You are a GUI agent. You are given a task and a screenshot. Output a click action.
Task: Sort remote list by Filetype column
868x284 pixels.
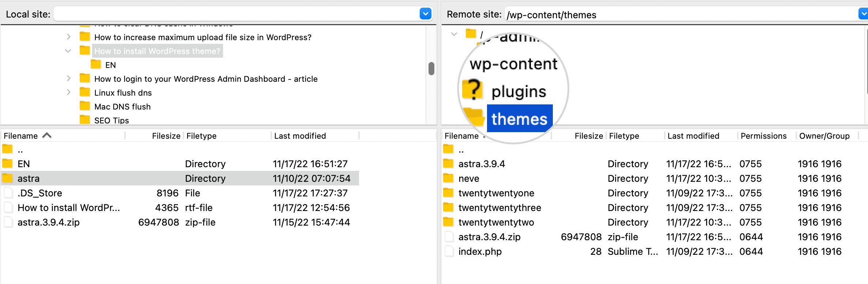(624, 136)
